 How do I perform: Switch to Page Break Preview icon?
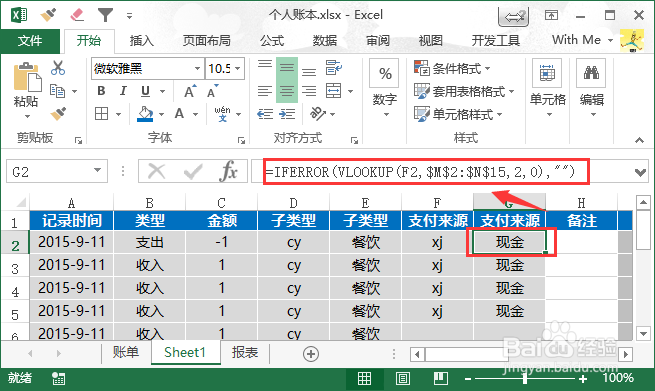(441, 379)
